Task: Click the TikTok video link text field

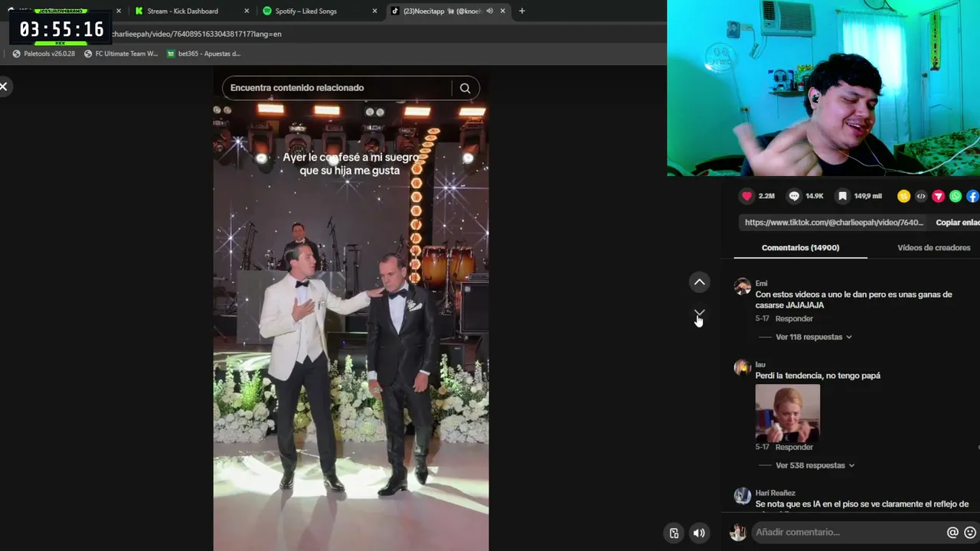Action: [x=834, y=222]
